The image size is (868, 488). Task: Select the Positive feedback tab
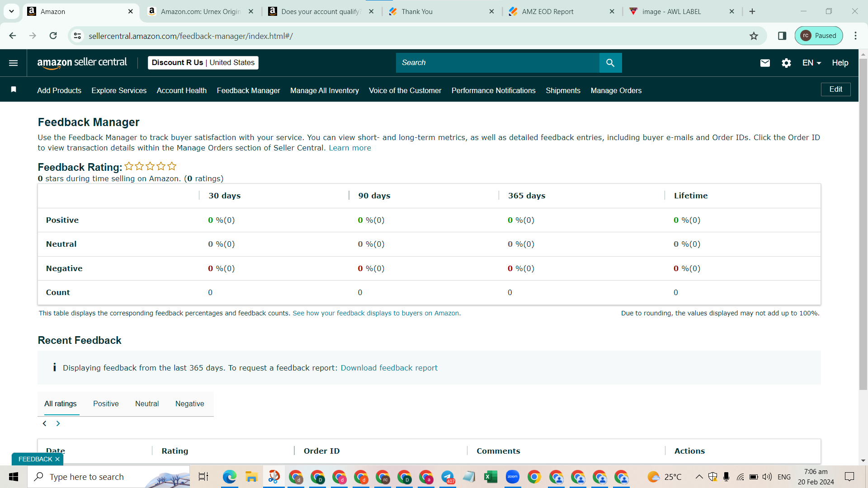(x=106, y=404)
